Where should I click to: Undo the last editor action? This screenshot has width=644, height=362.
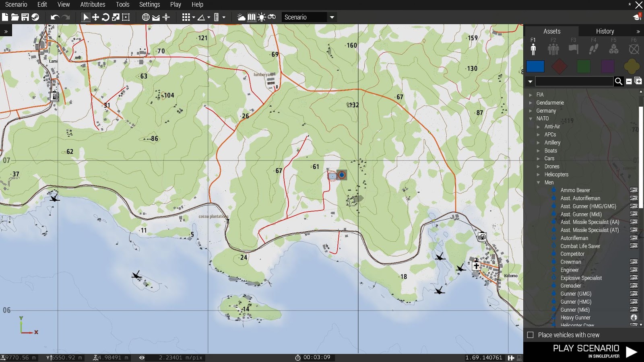tap(55, 17)
